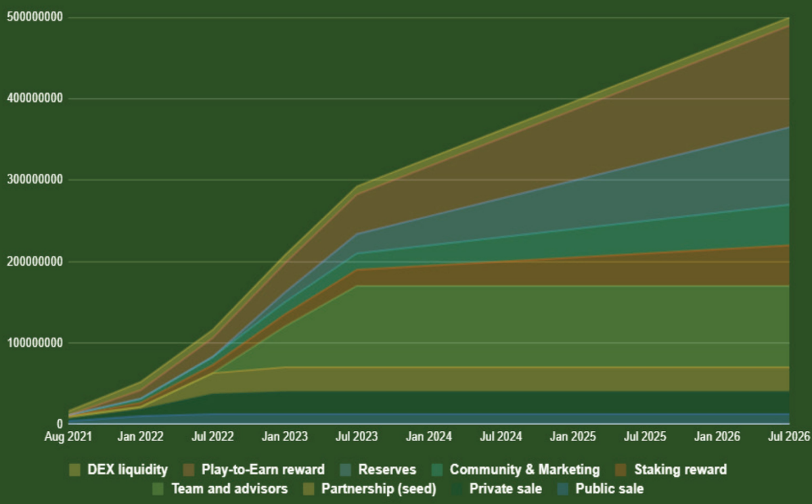This screenshot has height=504, width=812.
Task: Click the Public sale legend label text
Action: 609,488
